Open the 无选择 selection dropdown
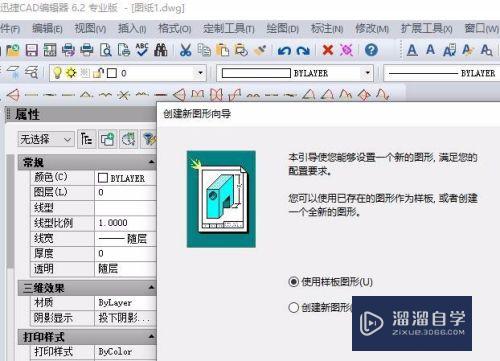The image size is (500, 361). 46,139
